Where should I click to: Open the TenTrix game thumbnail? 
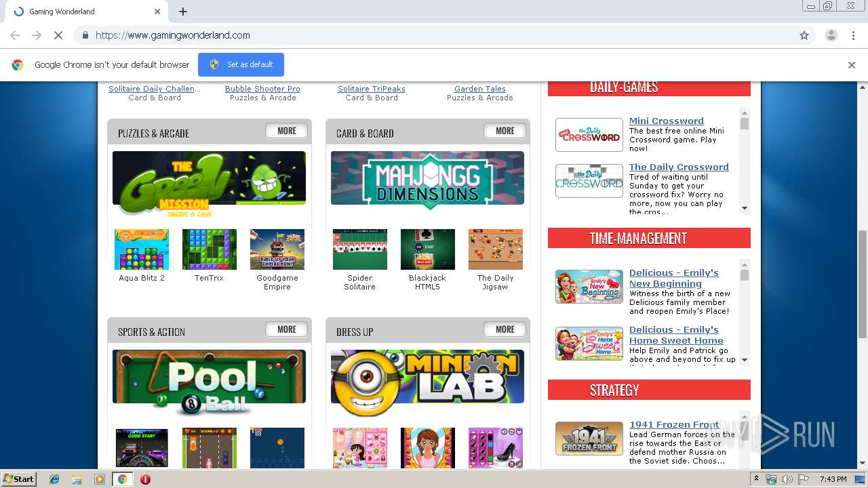(210, 249)
